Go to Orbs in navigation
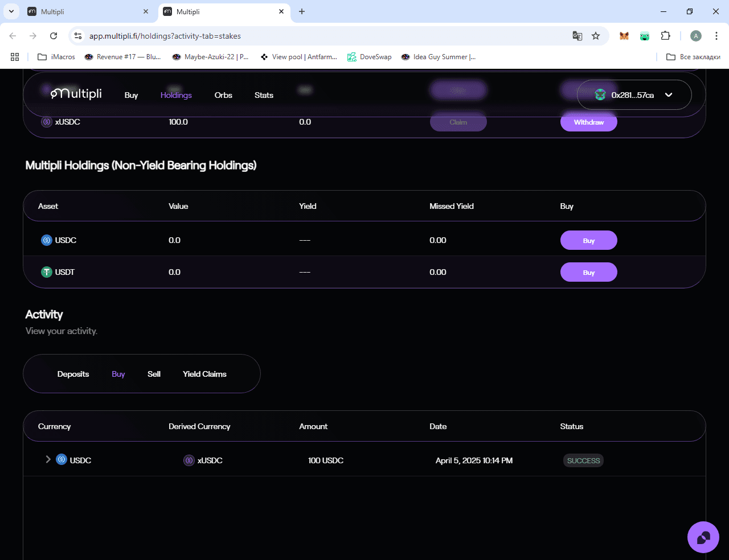Image resolution: width=729 pixels, height=560 pixels. click(x=223, y=95)
